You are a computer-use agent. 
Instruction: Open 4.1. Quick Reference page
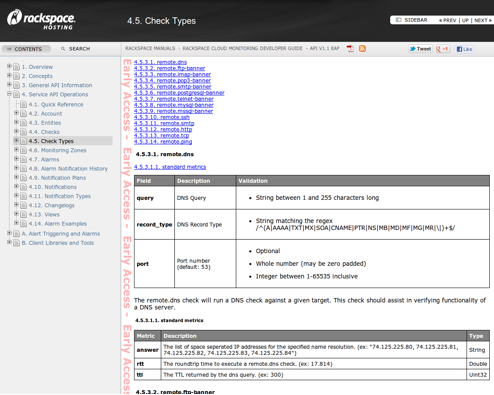(x=56, y=104)
